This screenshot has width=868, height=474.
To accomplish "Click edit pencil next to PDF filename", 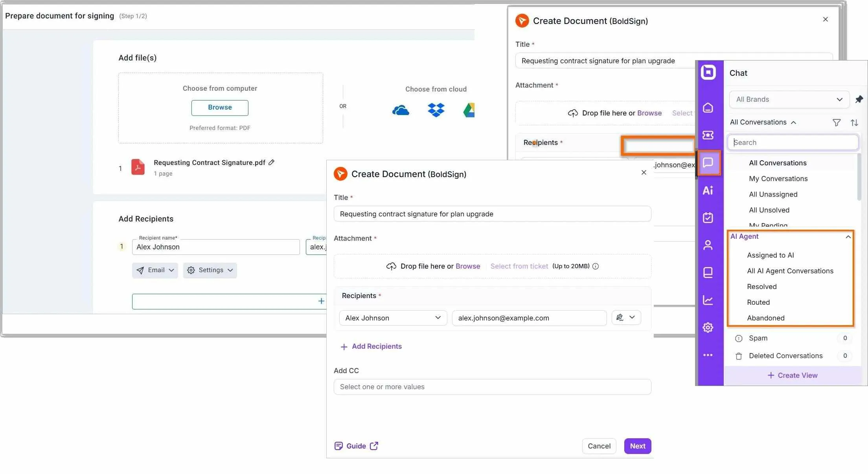I will (x=271, y=162).
